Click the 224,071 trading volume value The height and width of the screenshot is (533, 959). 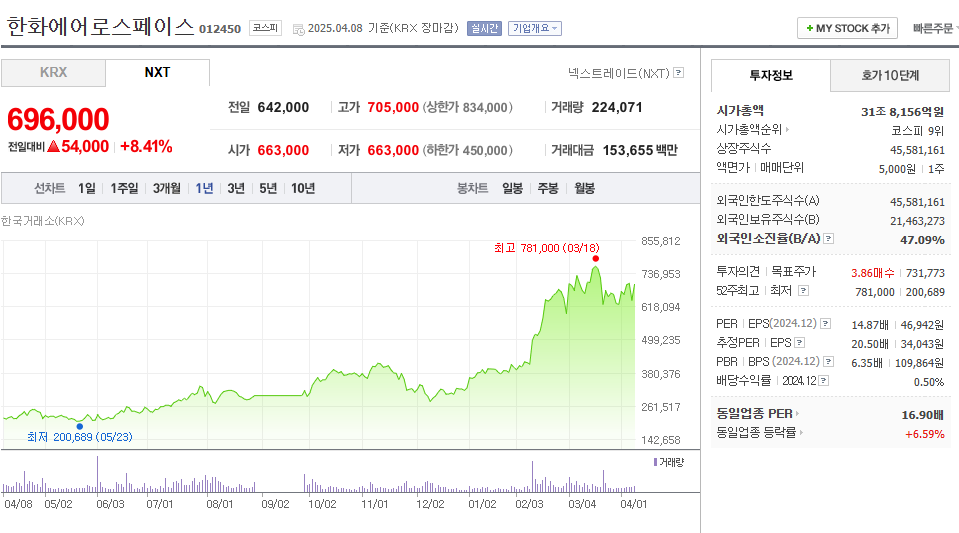(x=617, y=108)
